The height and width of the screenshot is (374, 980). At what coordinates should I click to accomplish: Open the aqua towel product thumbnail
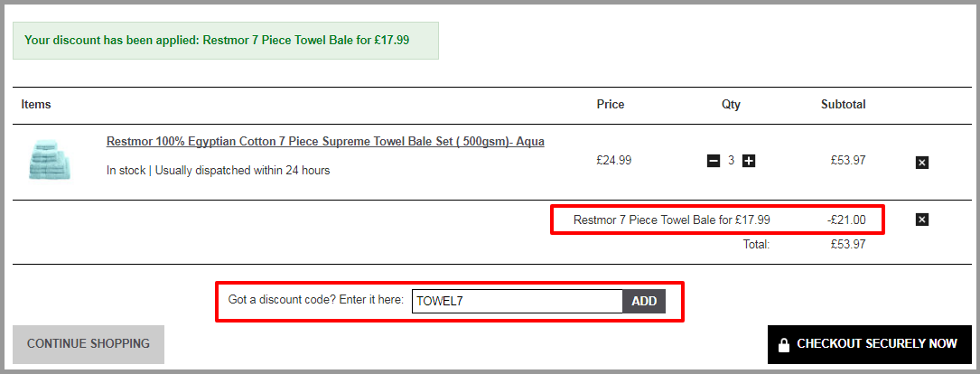coord(49,161)
